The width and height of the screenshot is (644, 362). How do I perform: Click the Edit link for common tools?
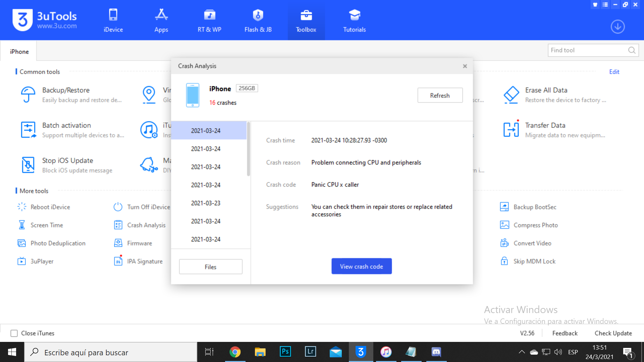coord(614,72)
